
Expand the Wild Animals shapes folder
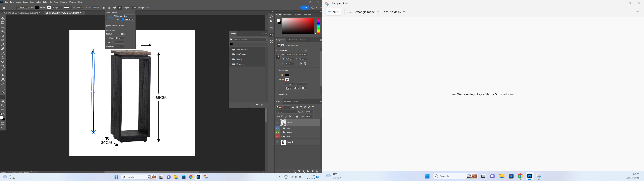231,49
